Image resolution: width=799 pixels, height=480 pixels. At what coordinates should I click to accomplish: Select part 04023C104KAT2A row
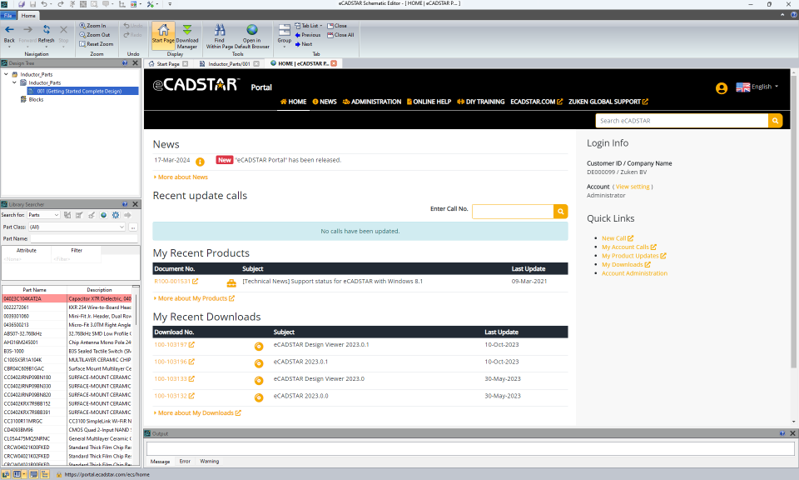67,299
